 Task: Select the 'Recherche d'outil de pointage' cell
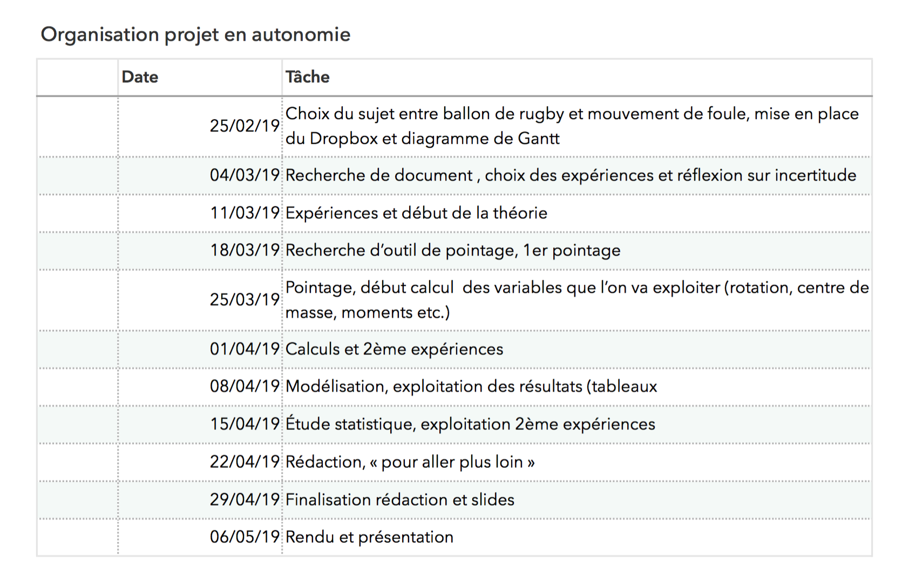[453, 250]
